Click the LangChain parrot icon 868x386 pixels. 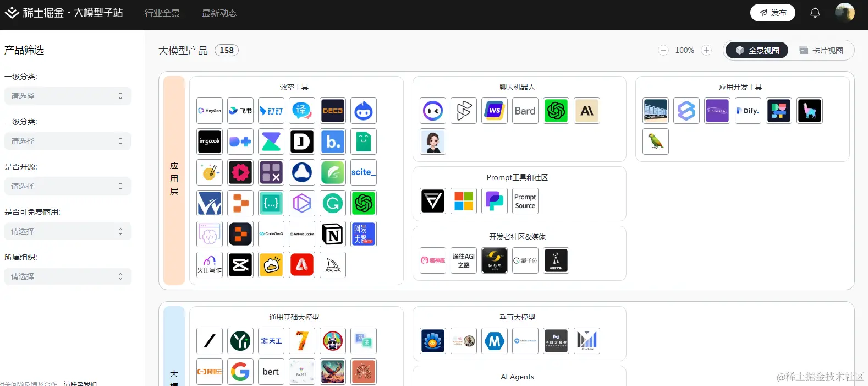(x=656, y=142)
